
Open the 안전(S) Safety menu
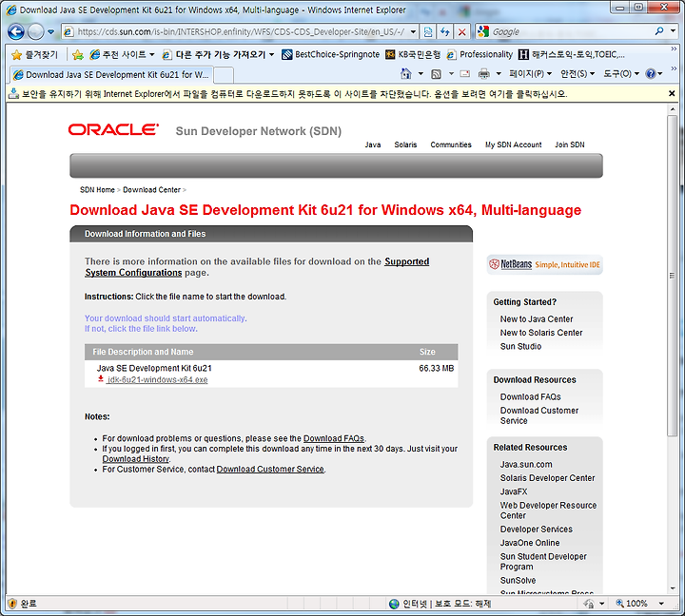[577, 74]
